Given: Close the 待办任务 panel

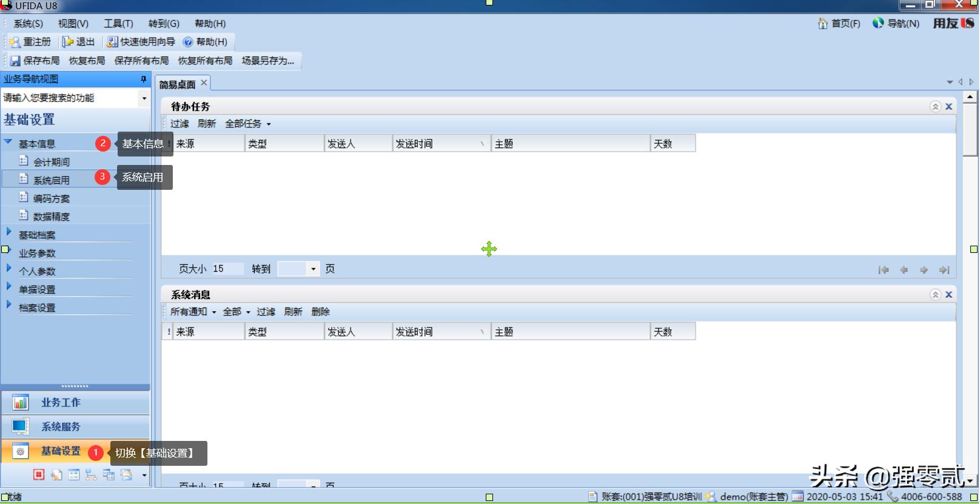Looking at the screenshot, I should coord(949,107).
